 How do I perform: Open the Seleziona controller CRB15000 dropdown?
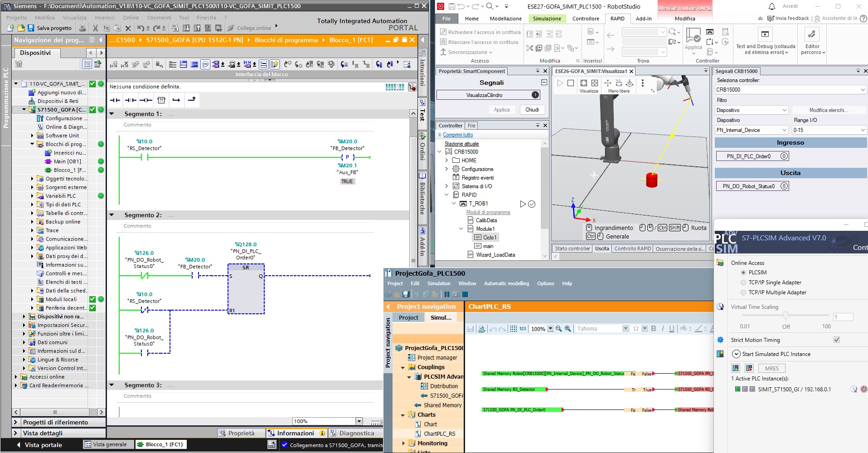(790, 90)
